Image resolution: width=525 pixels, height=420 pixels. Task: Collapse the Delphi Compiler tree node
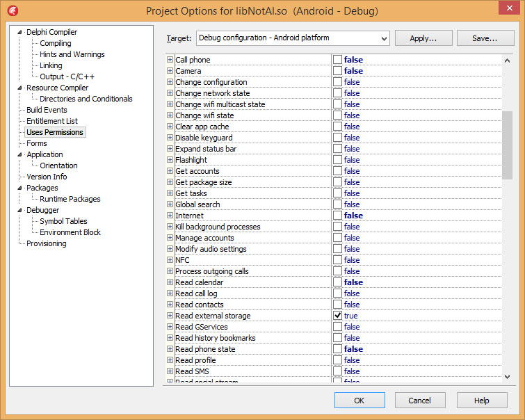pos(19,32)
